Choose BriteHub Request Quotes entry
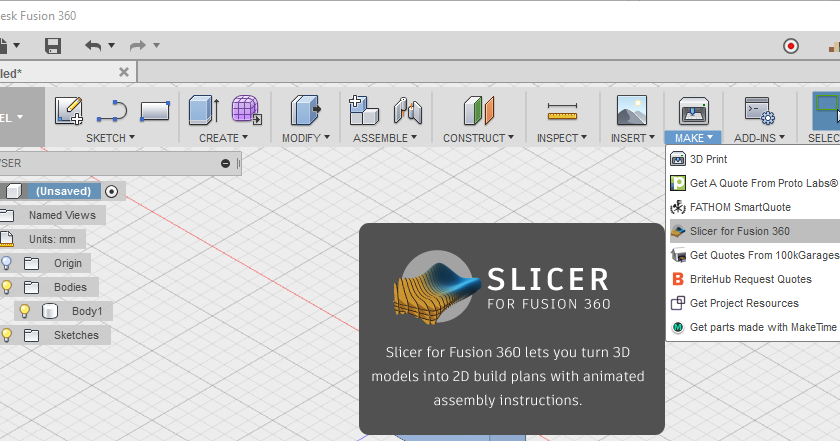This screenshot has width=840, height=441. [755, 279]
